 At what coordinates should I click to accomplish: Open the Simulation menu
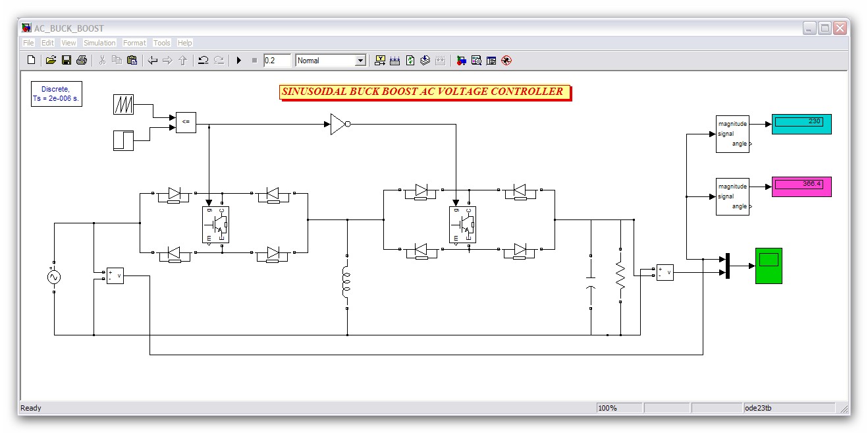tap(99, 43)
